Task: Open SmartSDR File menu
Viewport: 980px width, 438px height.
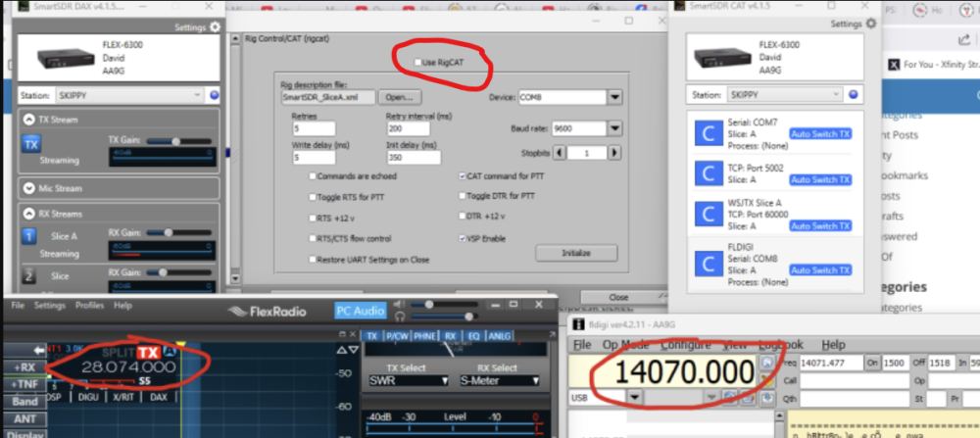Action: coord(18,306)
